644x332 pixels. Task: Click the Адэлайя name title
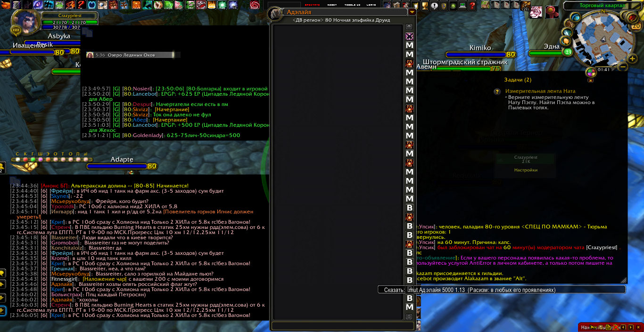(299, 12)
